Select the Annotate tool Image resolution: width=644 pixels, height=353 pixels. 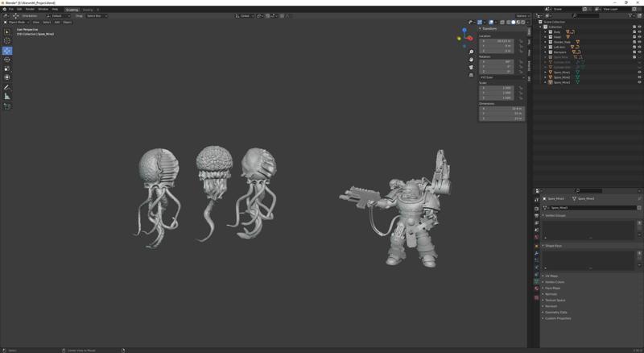pyautogui.click(x=7, y=87)
